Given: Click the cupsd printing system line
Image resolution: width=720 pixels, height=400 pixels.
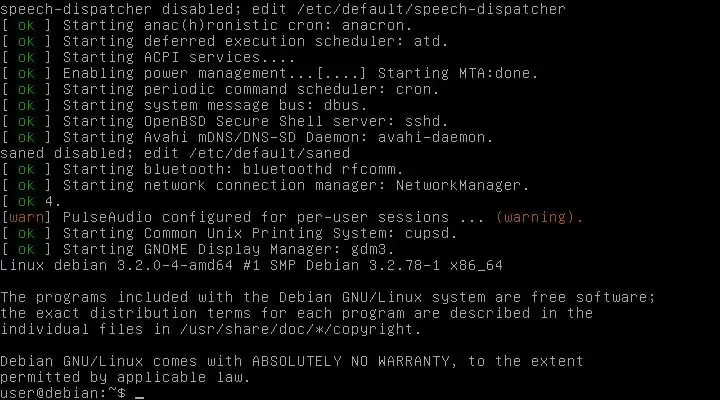Looking at the screenshot, I should (229, 233).
